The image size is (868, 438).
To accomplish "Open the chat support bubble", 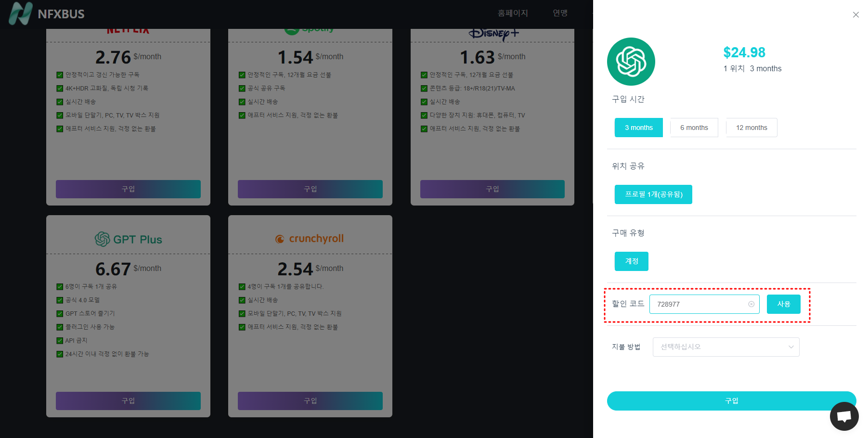I will (x=844, y=416).
